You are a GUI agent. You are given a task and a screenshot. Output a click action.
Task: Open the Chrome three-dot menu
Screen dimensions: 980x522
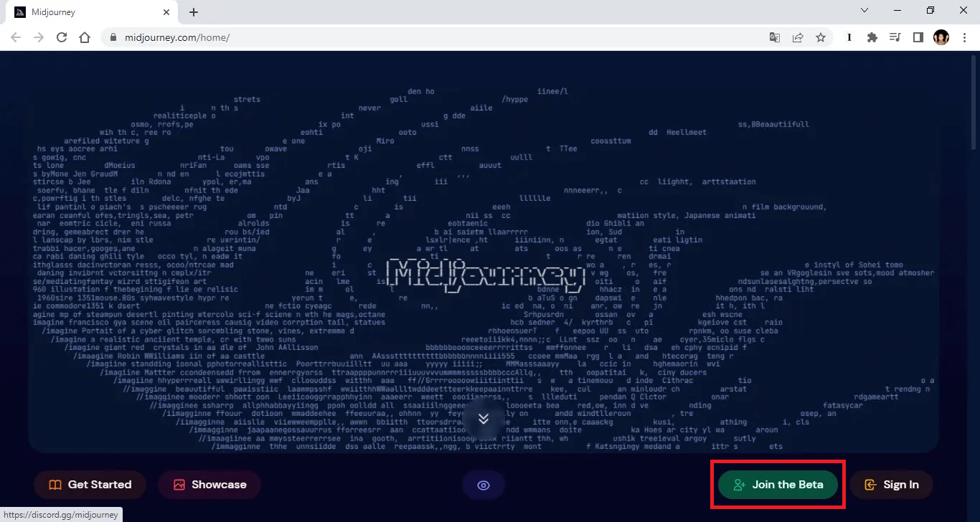tap(963, 37)
